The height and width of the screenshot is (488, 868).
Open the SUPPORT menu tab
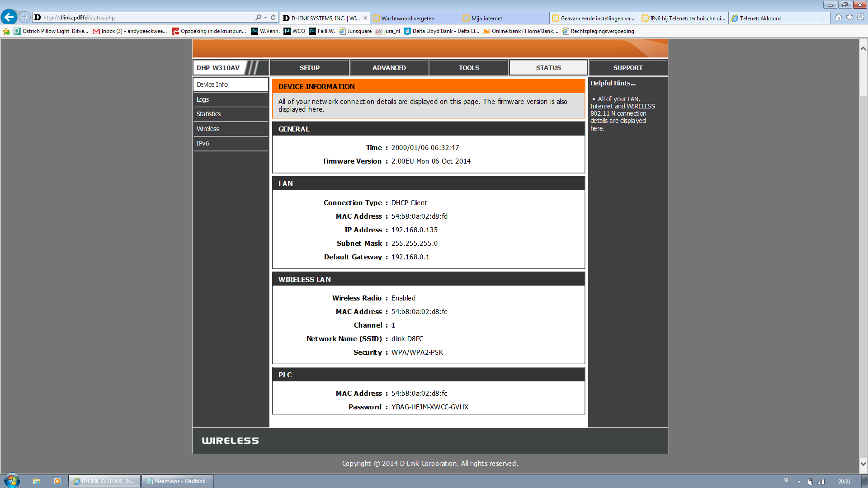pyautogui.click(x=628, y=68)
